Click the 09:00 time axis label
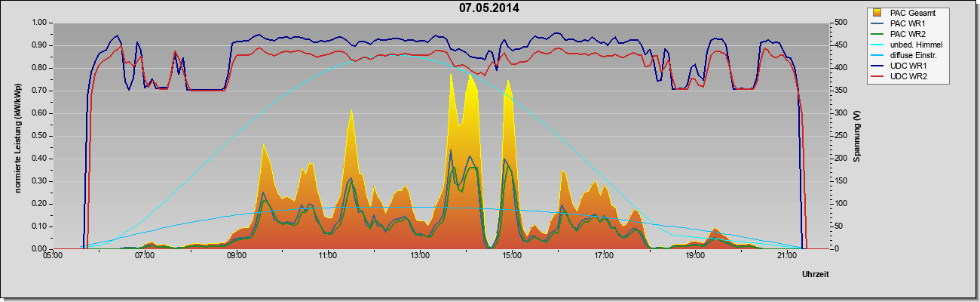 [236, 257]
